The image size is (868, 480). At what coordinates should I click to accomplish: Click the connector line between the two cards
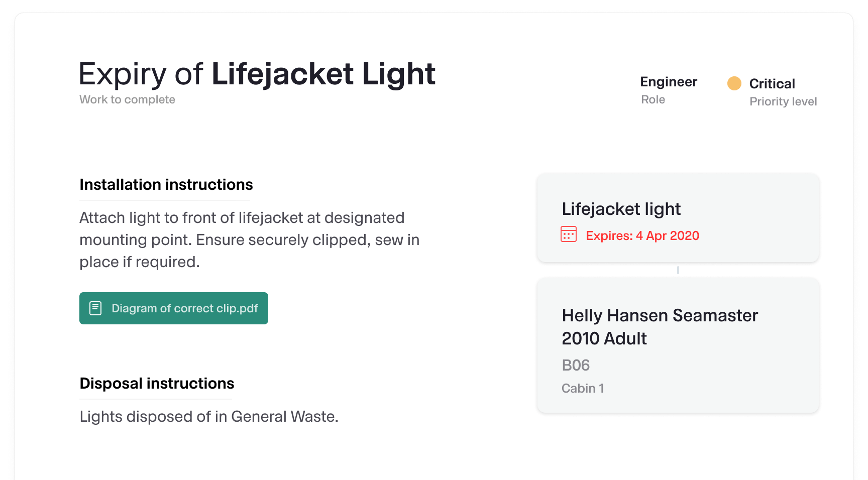(x=678, y=270)
